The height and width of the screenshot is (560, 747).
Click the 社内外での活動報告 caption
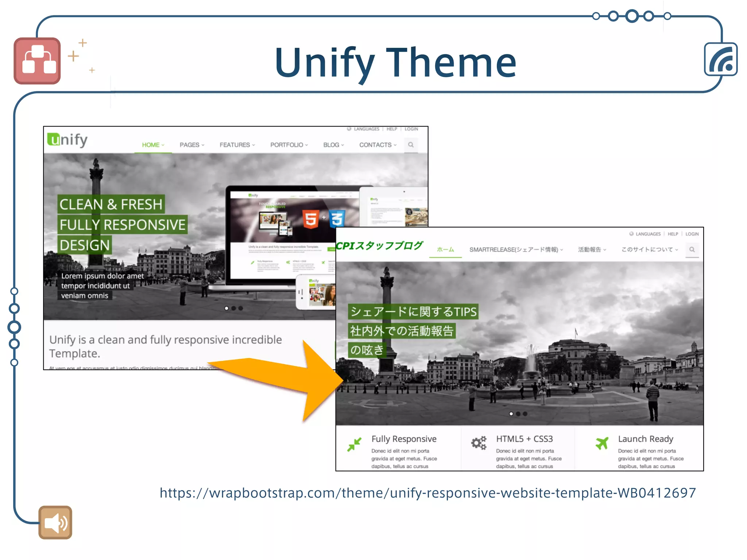[402, 331]
